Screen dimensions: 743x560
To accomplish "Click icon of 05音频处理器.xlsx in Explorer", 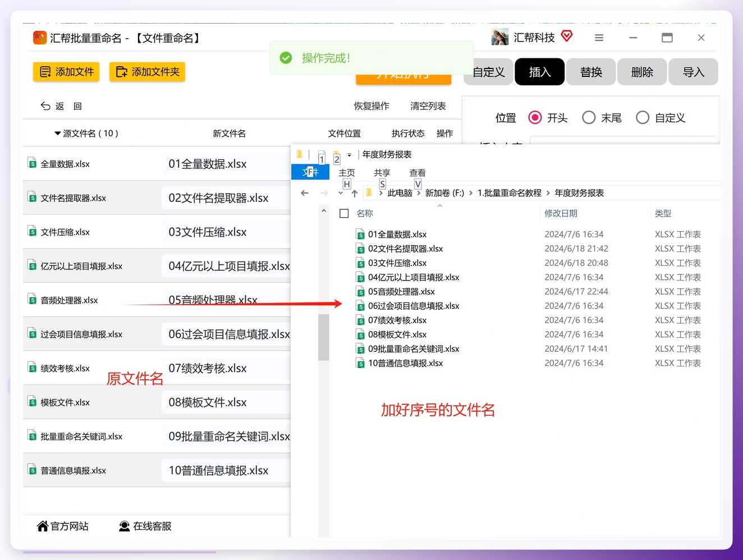I will click(360, 292).
